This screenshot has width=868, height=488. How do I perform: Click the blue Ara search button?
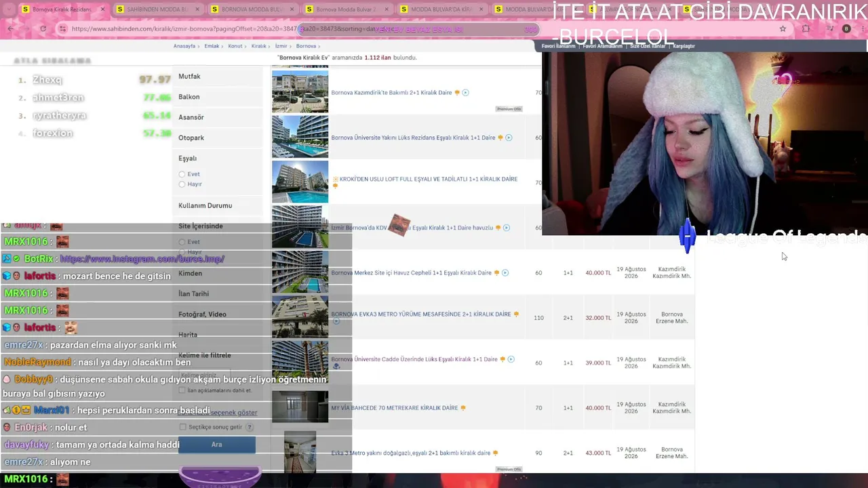(217, 445)
